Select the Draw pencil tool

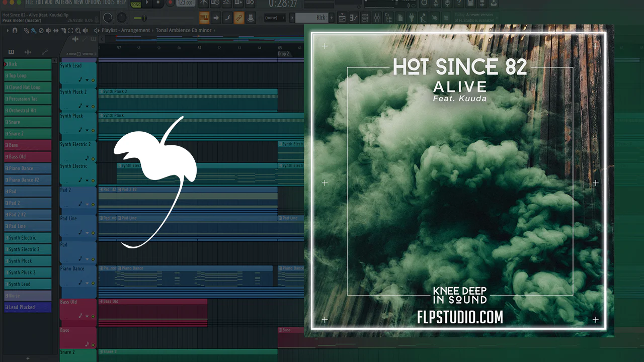[x=27, y=30]
